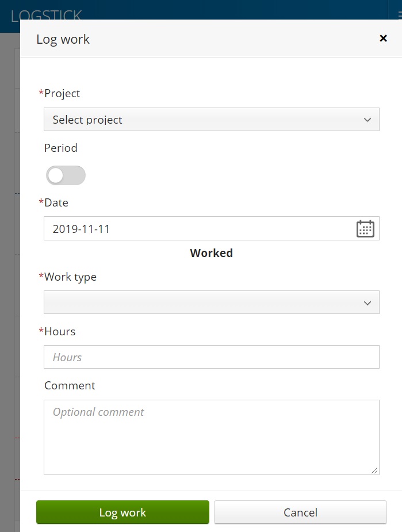Image resolution: width=402 pixels, height=532 pixels.
Task: Click the comment box resize handle
Action: (374, 470)
